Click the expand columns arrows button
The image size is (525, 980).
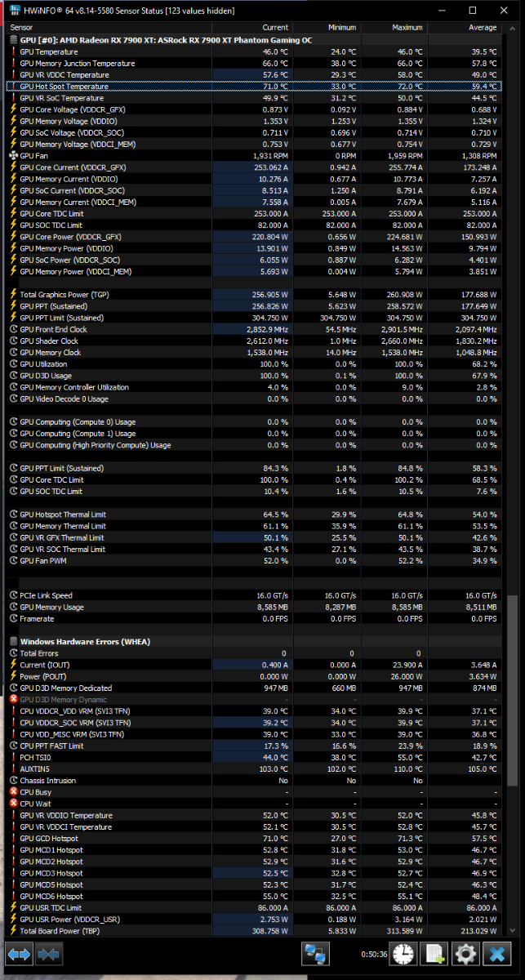[19, 953]
